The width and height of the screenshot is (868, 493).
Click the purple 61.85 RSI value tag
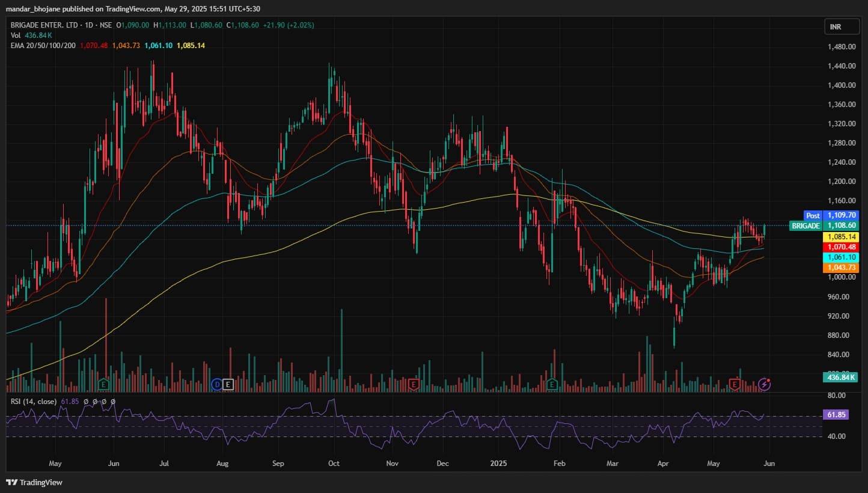[836, 415]
